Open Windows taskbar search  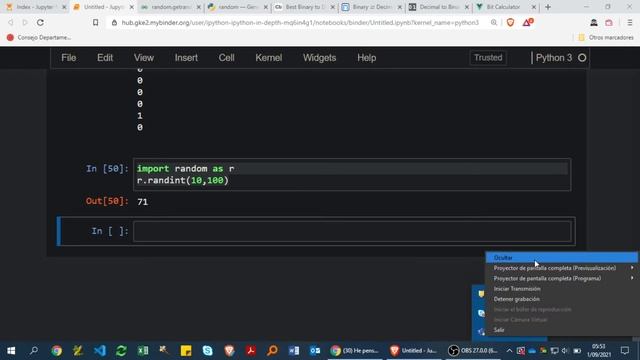coord(34,351)
